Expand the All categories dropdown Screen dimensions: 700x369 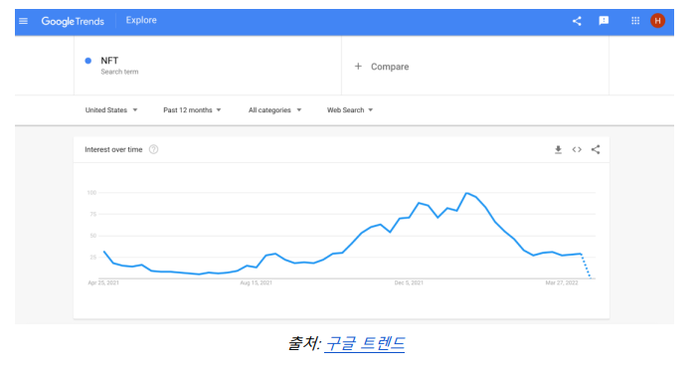275,110
